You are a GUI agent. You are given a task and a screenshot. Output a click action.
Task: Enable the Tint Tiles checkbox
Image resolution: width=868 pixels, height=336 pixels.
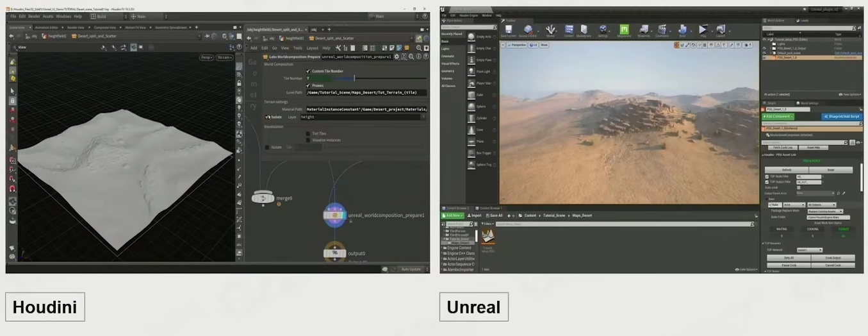pyautogui.click(x=308, y=133)
